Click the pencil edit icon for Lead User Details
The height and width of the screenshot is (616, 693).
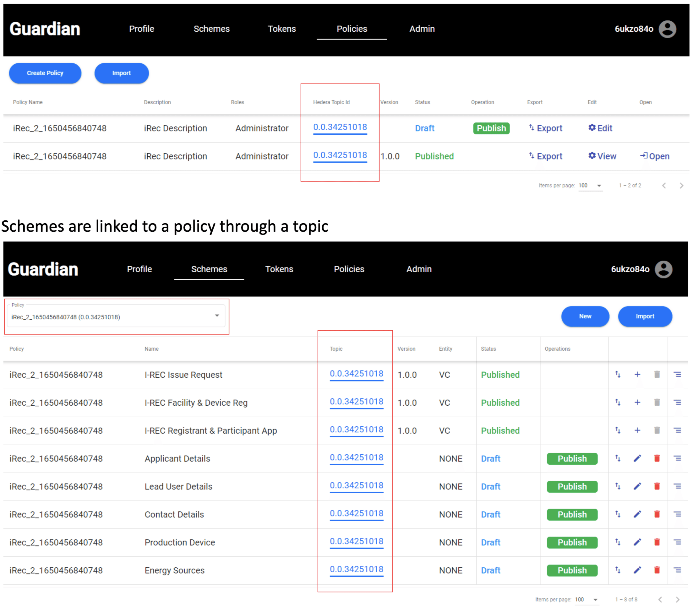click(x=637, y=486)
